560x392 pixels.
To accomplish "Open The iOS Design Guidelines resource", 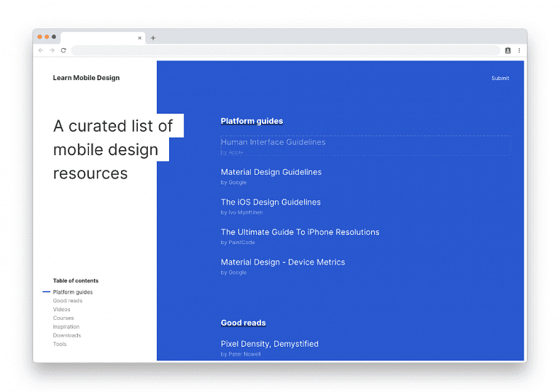I will 271,203.
